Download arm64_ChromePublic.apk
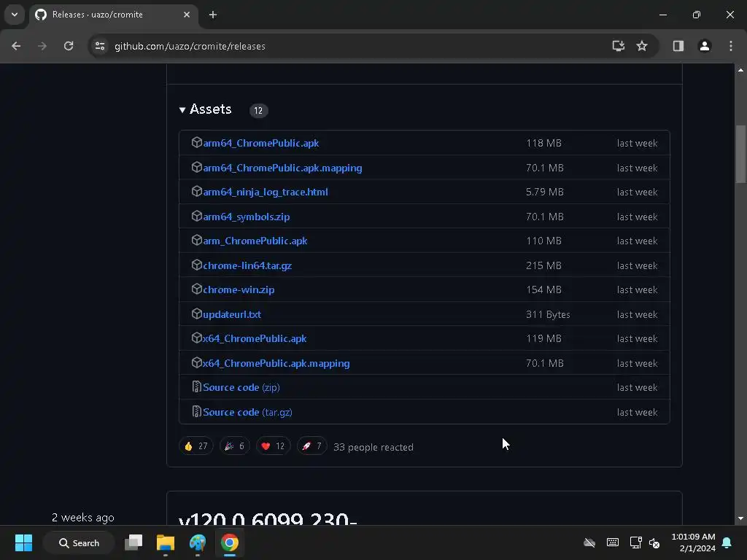Viewport: 747px width, 560px height. click(x=260, y=144)
